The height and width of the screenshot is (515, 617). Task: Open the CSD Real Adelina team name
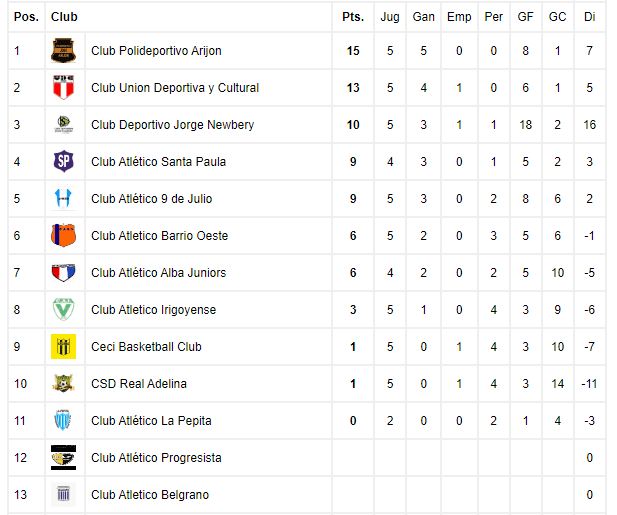tap(139, 384)
